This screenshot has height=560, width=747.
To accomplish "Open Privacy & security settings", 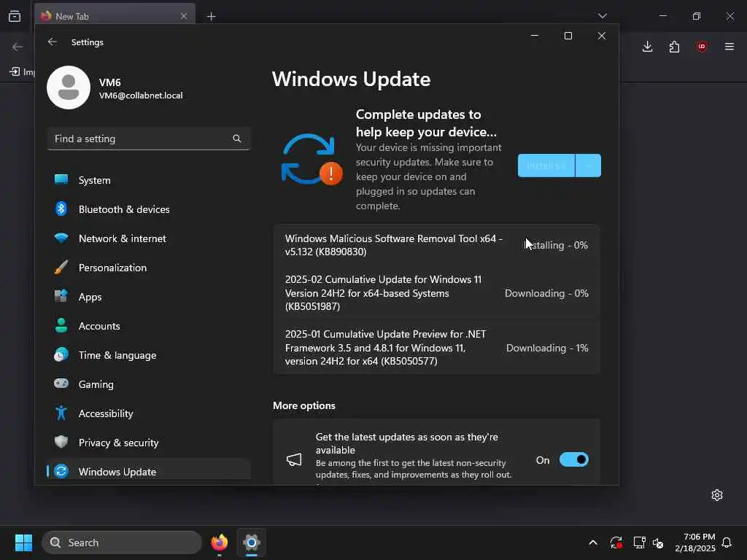I will 149,442.
